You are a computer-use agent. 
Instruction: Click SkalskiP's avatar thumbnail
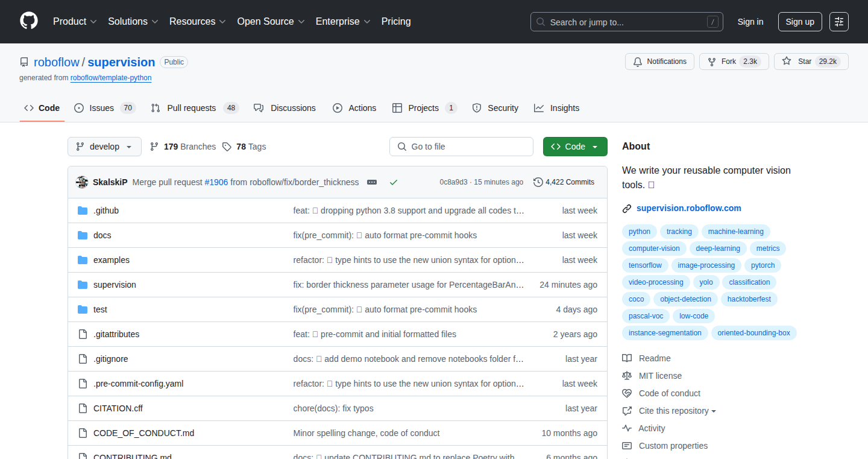point(82,182)
